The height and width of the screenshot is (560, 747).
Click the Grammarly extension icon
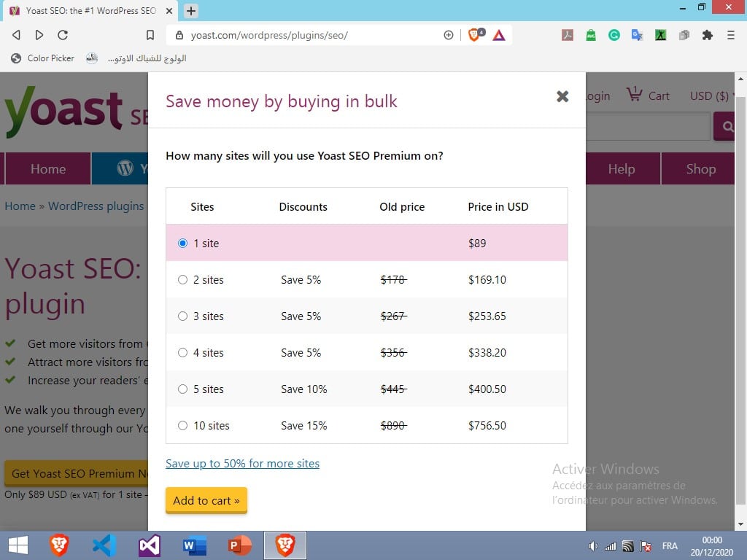tap(614, 35)
